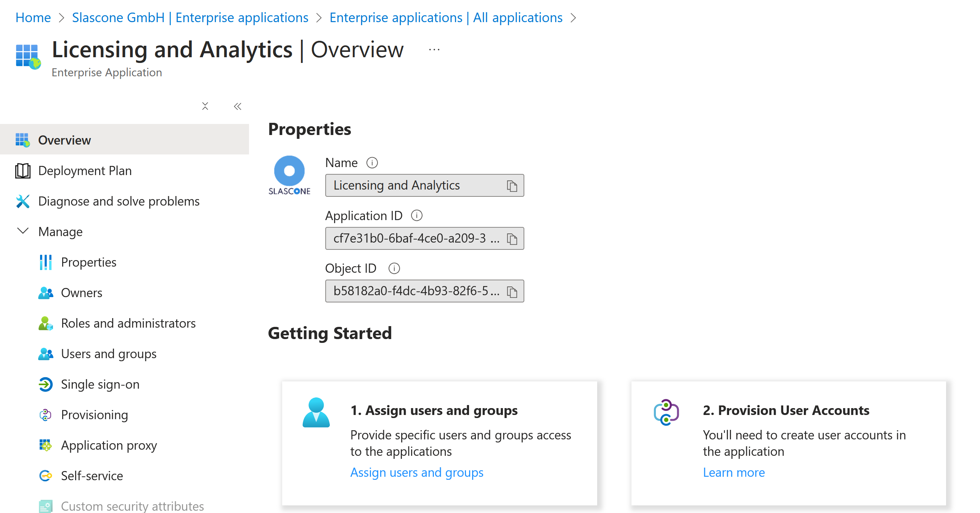The image size is (980, 513).
Task: Clear the sidebar search with X icon
Action: pyautogui.click(x=205, y=106)
